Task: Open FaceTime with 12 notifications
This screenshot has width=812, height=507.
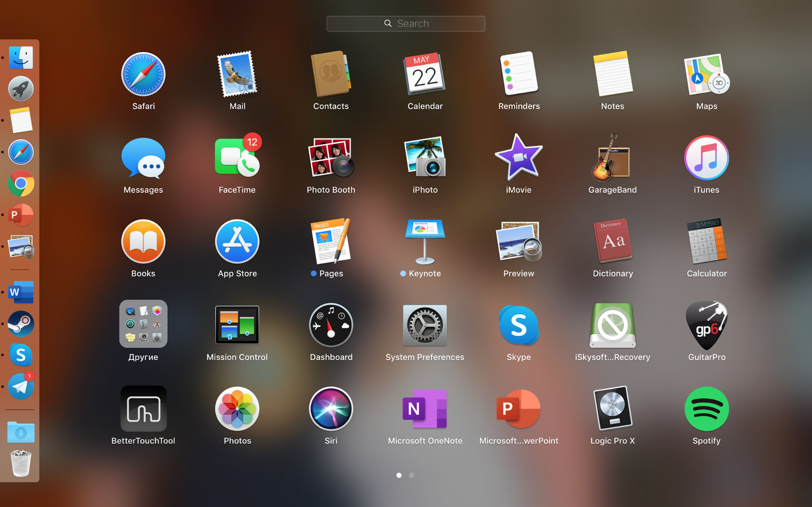Action: click(237, 156)
